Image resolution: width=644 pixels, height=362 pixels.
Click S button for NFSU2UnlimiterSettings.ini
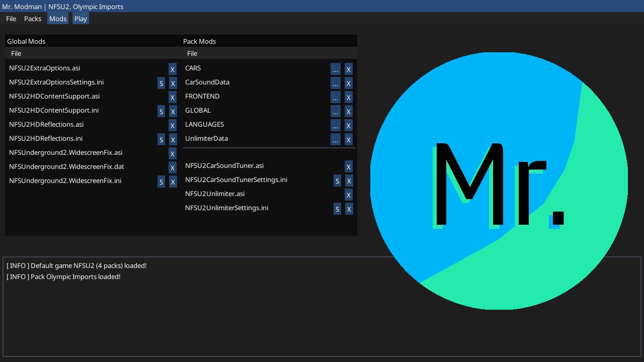pyautogui.click(x=337, y=209)
